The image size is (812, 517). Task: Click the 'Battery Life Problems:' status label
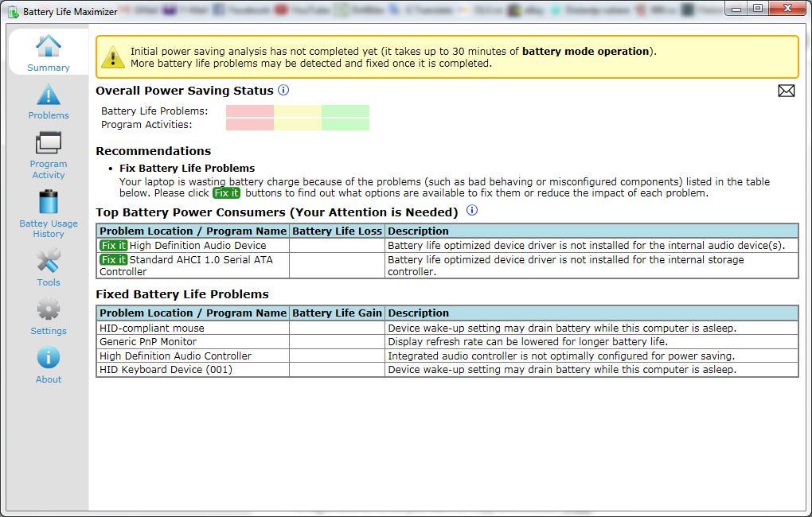[154, 111]
